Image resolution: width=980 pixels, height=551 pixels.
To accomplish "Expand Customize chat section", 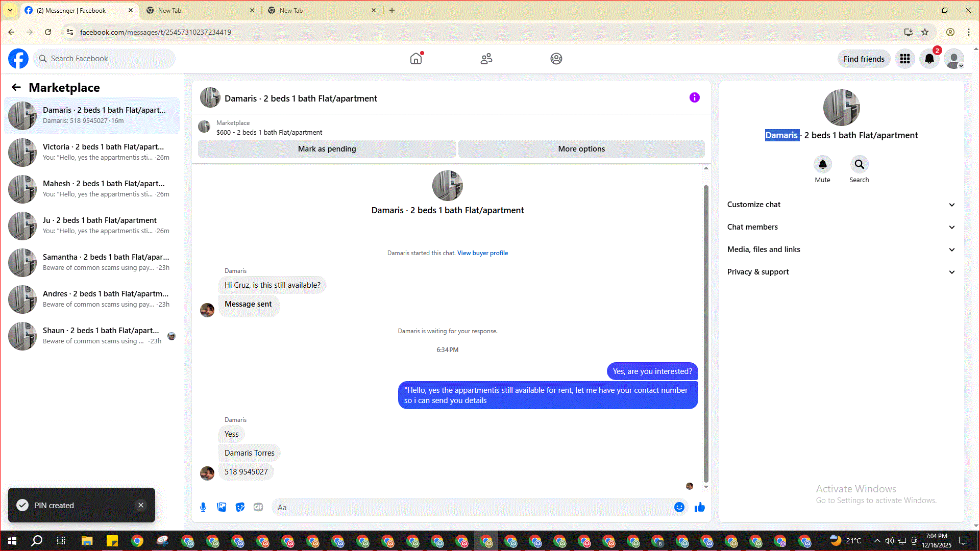I will [841, 205].
